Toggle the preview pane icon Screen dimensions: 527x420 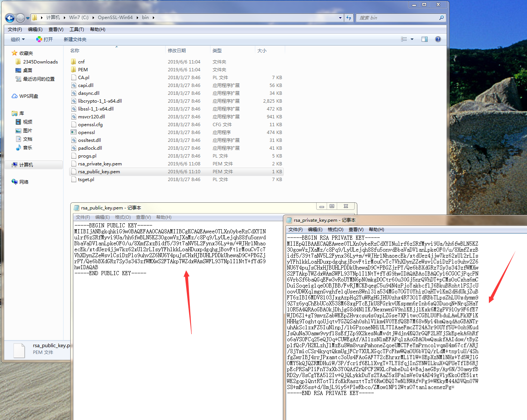pyautogui.click(x=425, y=39)
